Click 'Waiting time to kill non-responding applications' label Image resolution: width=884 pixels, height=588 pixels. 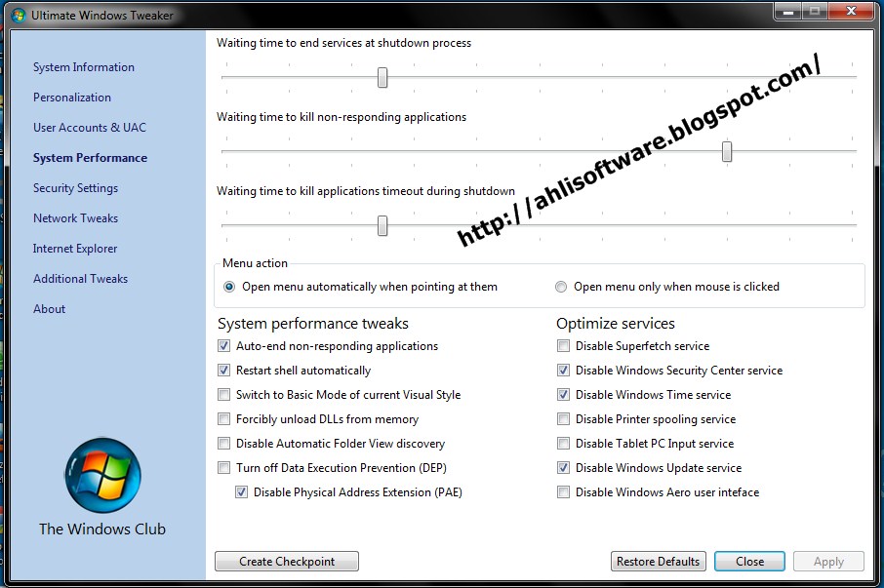tap(342, 117)
